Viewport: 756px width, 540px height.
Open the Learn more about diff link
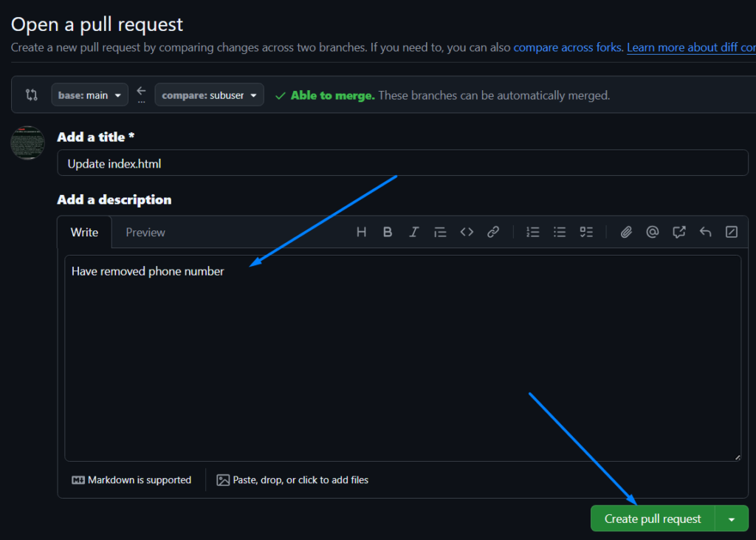click(x=691, y=47)
